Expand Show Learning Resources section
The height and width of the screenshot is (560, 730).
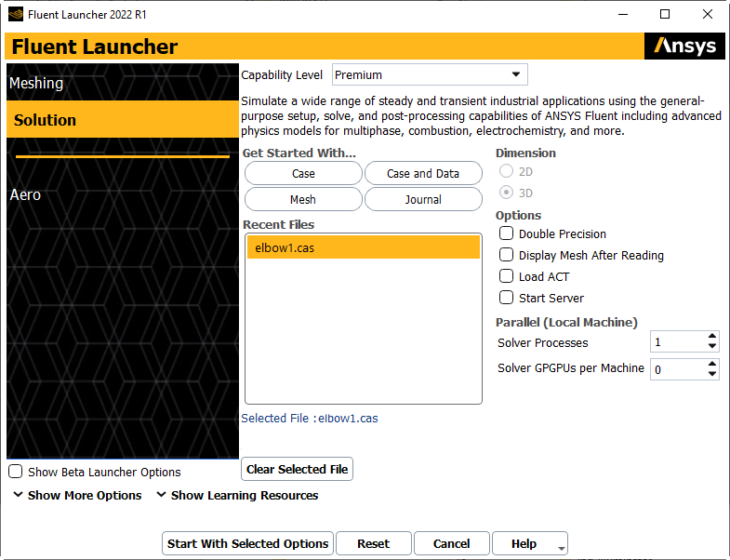(x=237, y=496)
